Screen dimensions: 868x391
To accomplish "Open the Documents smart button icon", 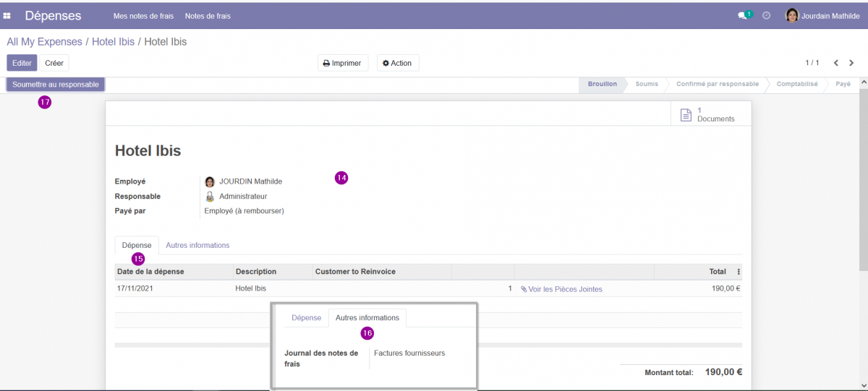I will tap(686, 114).
